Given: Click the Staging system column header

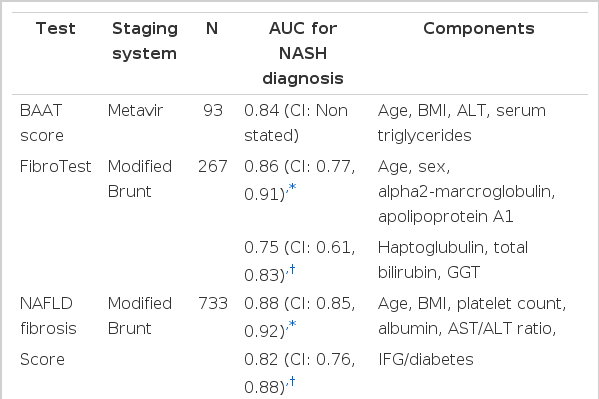Looking at the screenshot, I should point(145,41).
